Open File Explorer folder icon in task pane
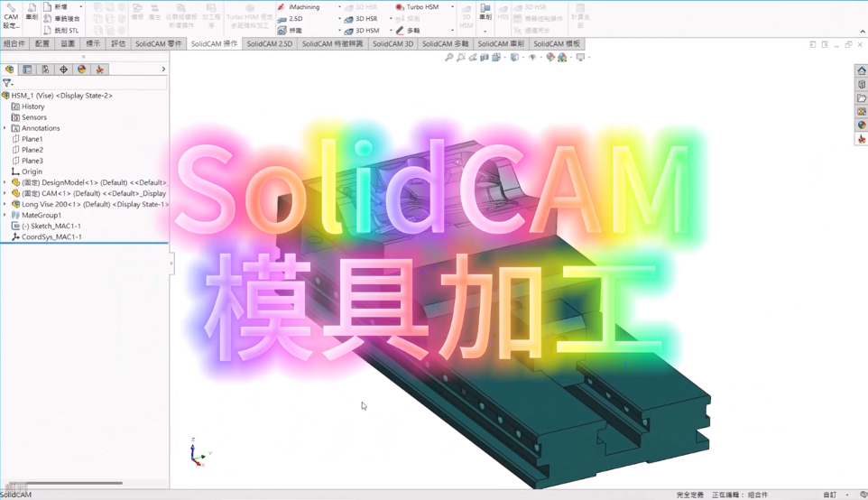 click(862, 98)
